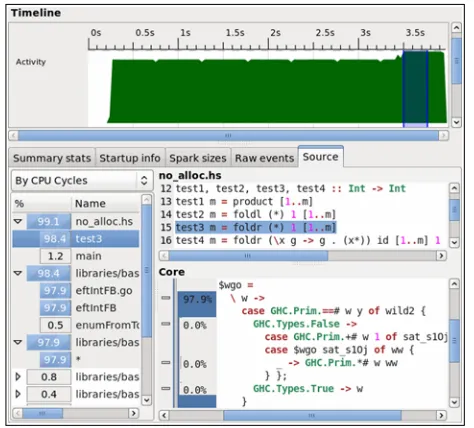Click the Core pane scroll down arrow
The height and width of the screenshot is (428, 474).
(454, 402)
